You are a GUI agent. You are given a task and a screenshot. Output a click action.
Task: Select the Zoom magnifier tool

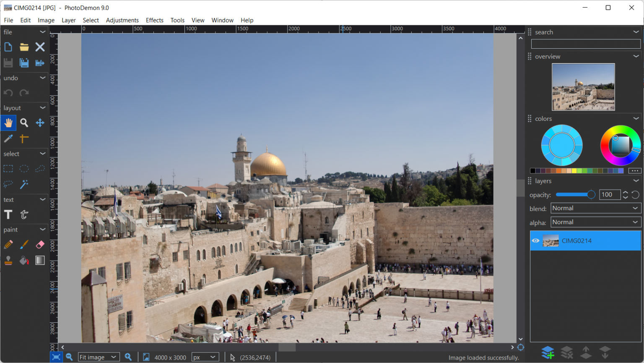(x=24, y=123)
